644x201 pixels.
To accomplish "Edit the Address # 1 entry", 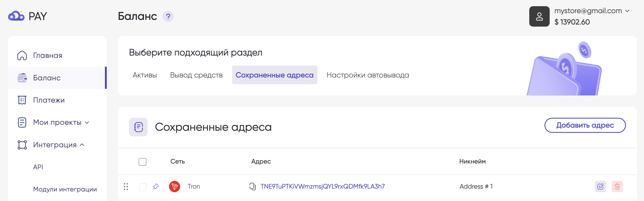I will click(x=600, y=186).
